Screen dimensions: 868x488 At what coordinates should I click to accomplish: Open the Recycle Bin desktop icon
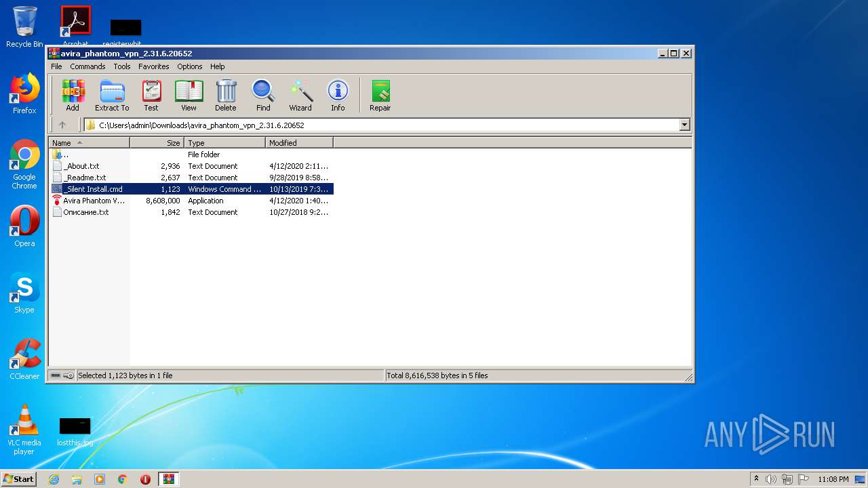pyautogui.click(x=24, y=27)
